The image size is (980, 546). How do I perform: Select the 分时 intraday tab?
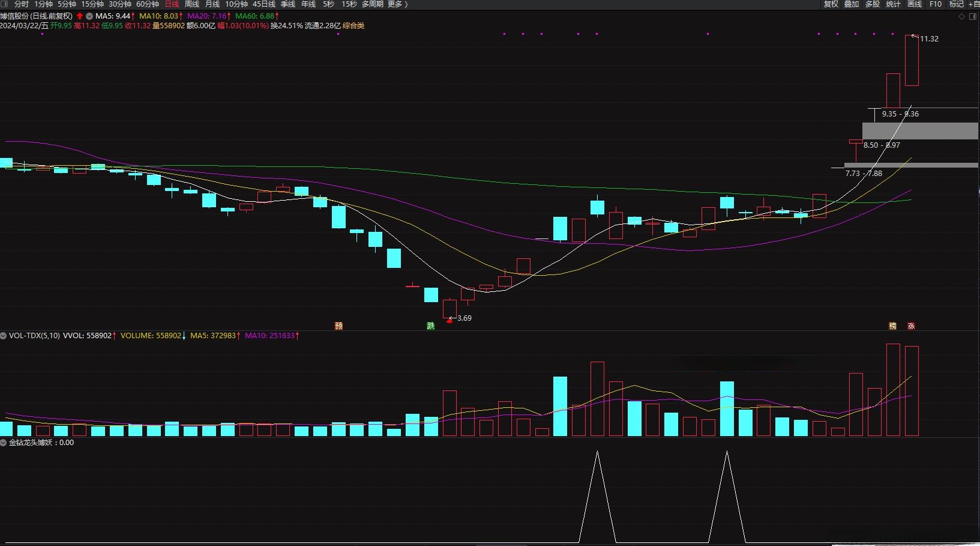tap(22, 4)
